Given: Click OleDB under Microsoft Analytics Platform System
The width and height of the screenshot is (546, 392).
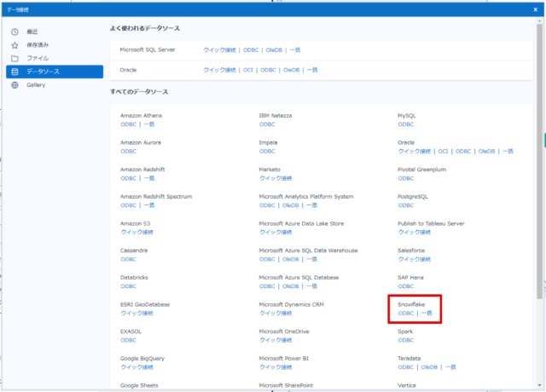Looking at the screenshot, I should tap(290, 205).
